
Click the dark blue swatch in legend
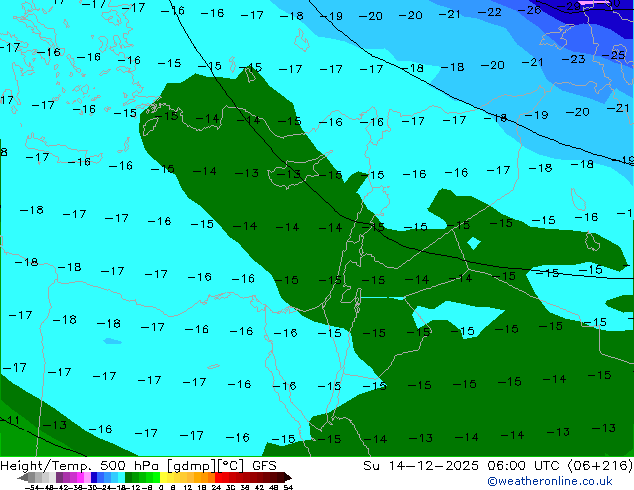click(94, 477)
